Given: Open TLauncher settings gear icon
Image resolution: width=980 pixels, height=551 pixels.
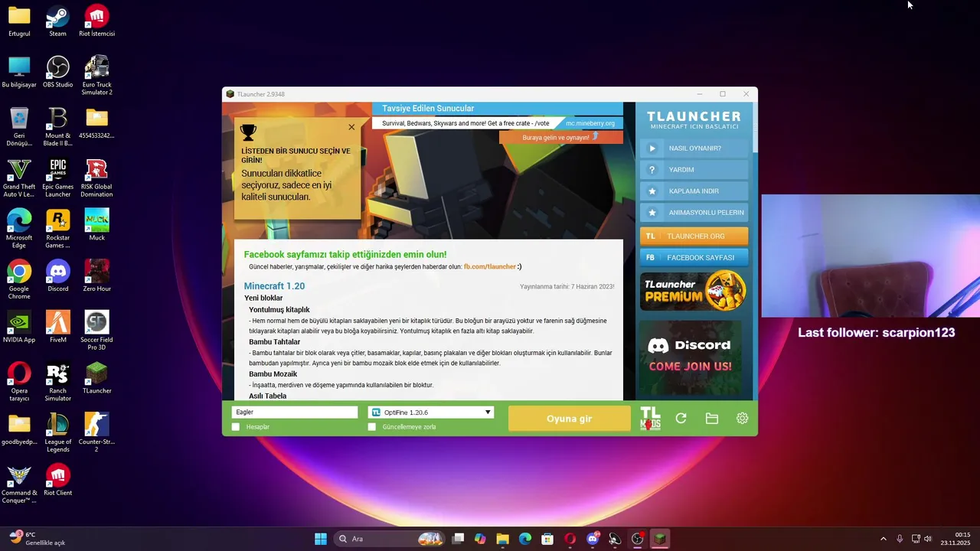Looking at the screenshot, I should [743, 419].
